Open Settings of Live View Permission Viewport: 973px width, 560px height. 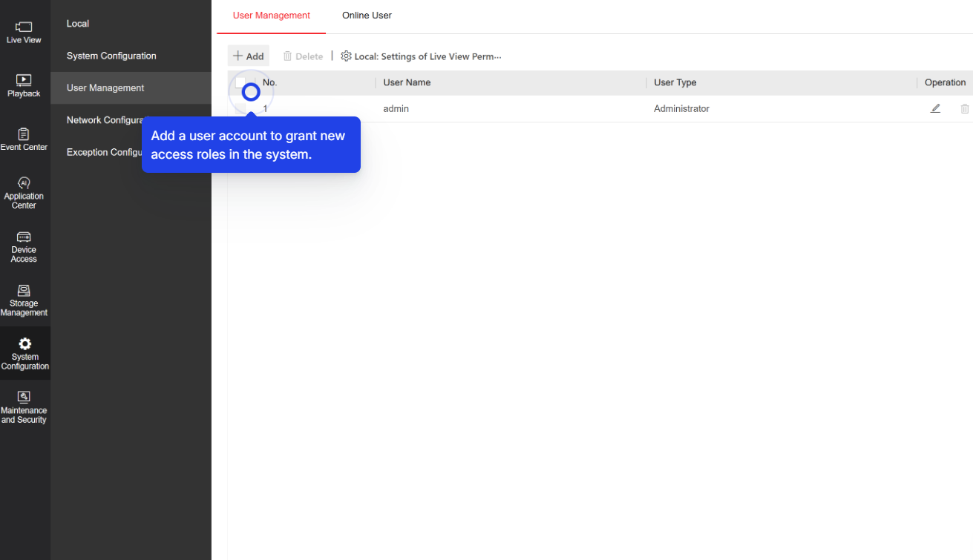[422, 56]
